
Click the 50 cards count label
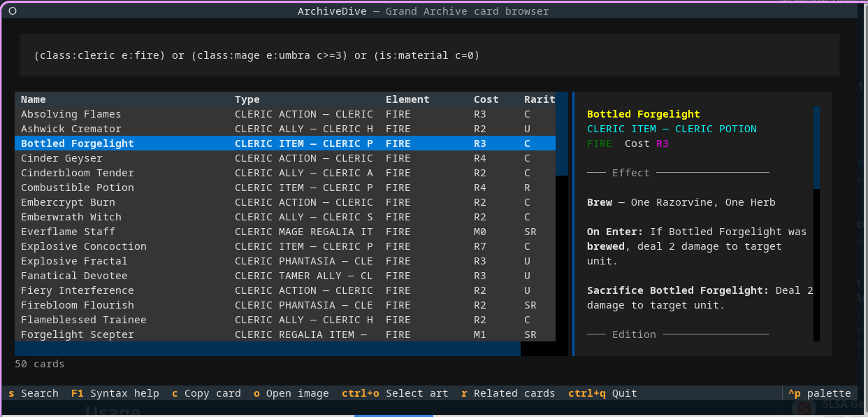(40, 364)
